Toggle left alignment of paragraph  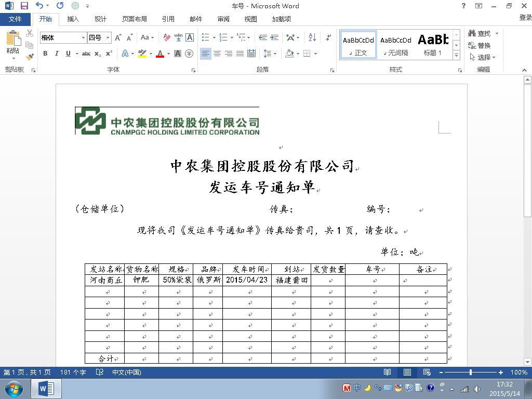coord(205,54)
